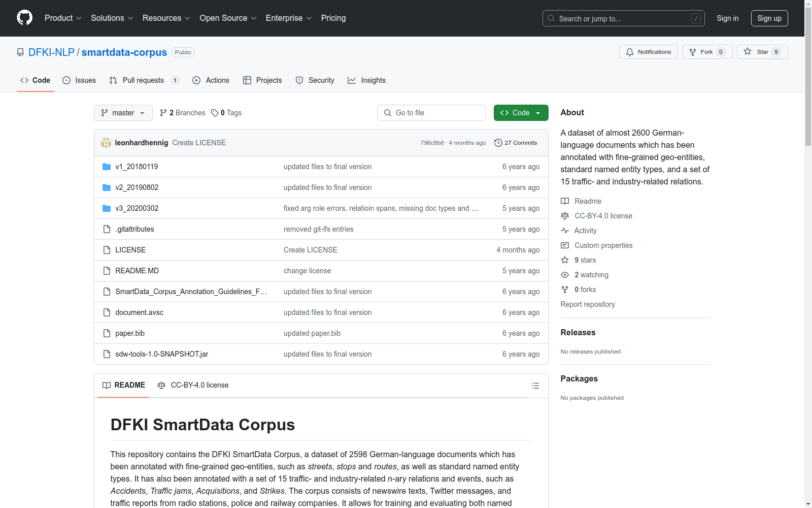
Task: Open the Enterprise dropdown menu
Action: (x=289, y=18)
